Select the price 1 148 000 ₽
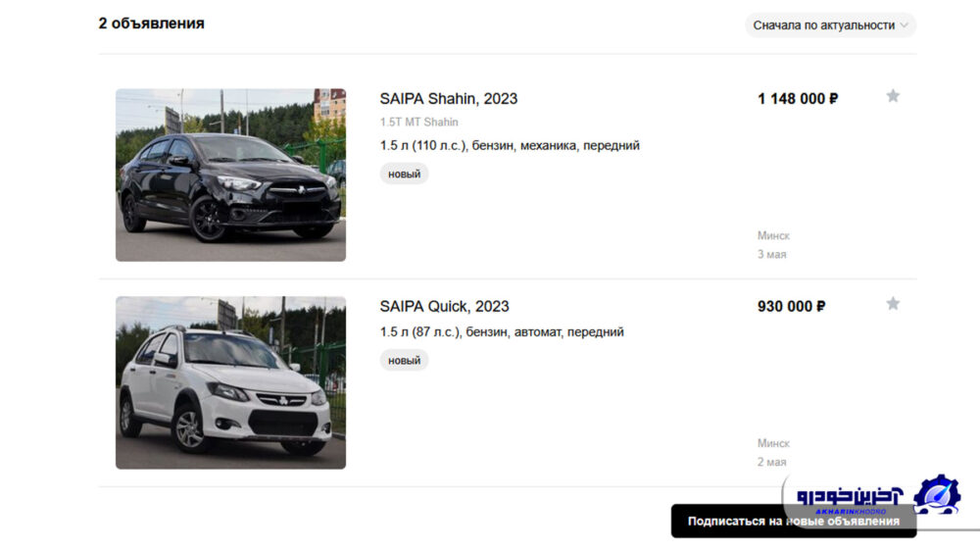The height and width of the screenshot is (552, 980). [798, 99]
